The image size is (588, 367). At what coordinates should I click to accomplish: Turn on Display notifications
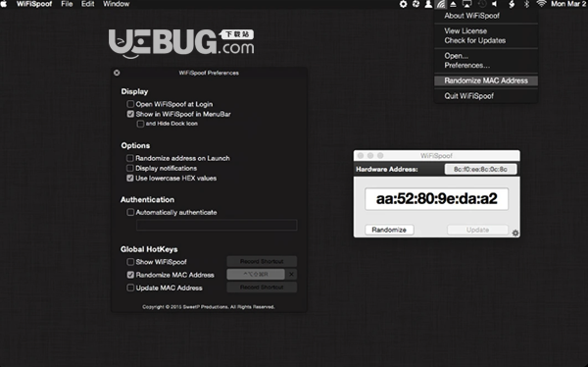(129, 168)
